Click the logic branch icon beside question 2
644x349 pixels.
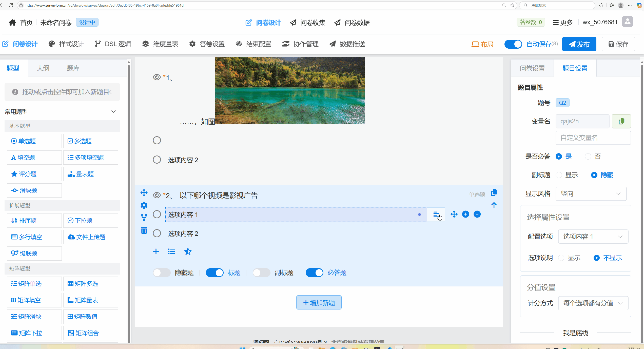pos(144,218)
